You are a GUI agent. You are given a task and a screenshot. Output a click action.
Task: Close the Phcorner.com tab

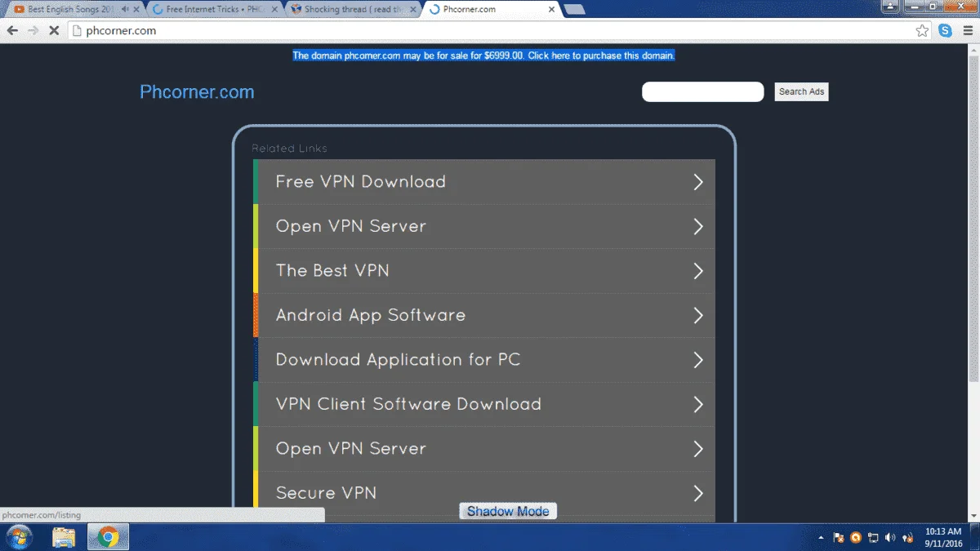[552, 10]
